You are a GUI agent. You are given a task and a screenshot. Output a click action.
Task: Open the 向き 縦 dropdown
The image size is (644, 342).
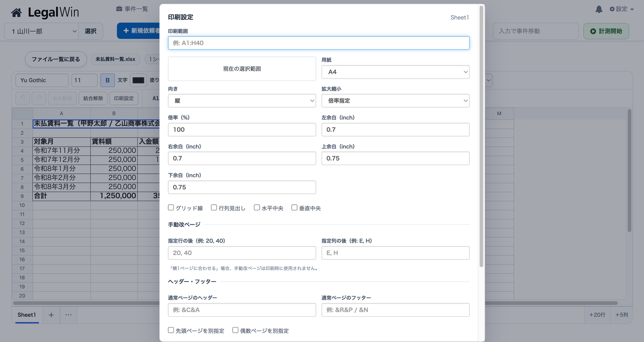[x=242, y=101]
